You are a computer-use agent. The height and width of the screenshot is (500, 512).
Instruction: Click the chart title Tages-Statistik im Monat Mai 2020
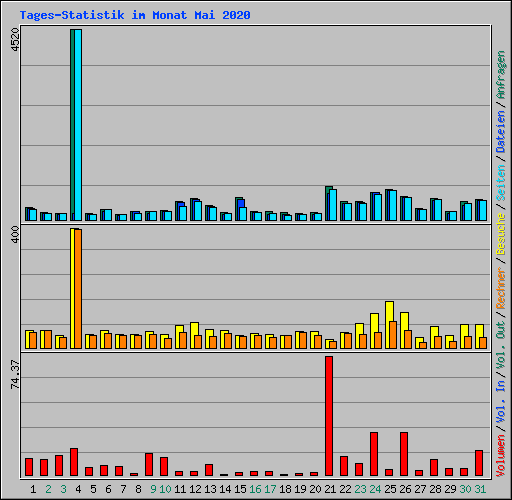[x=135, y=15]
